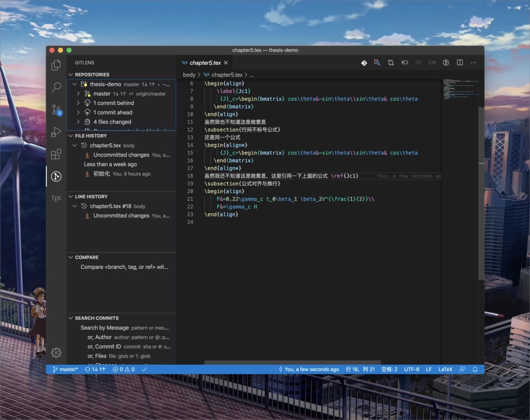Click Compare <branch, tag, or ref> with
Image resolution: width=530 pixels, height=420 pixels.
(121, 267)
